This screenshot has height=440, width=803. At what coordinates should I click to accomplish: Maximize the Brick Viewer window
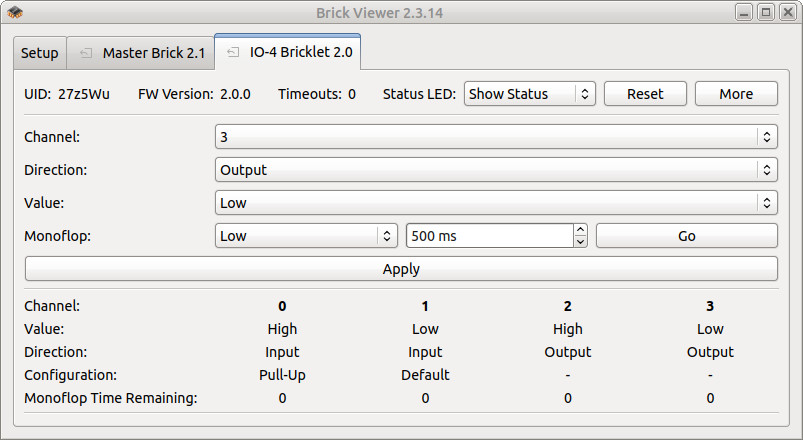tap(765, 13)
